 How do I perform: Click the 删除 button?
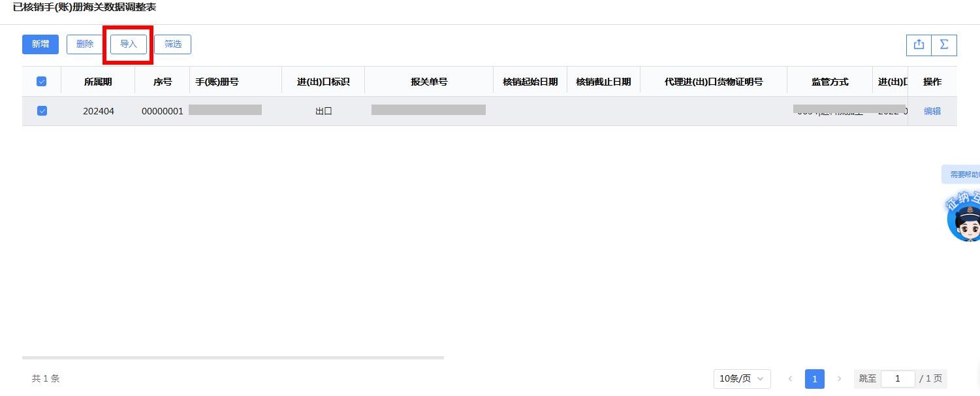(85, 44)
